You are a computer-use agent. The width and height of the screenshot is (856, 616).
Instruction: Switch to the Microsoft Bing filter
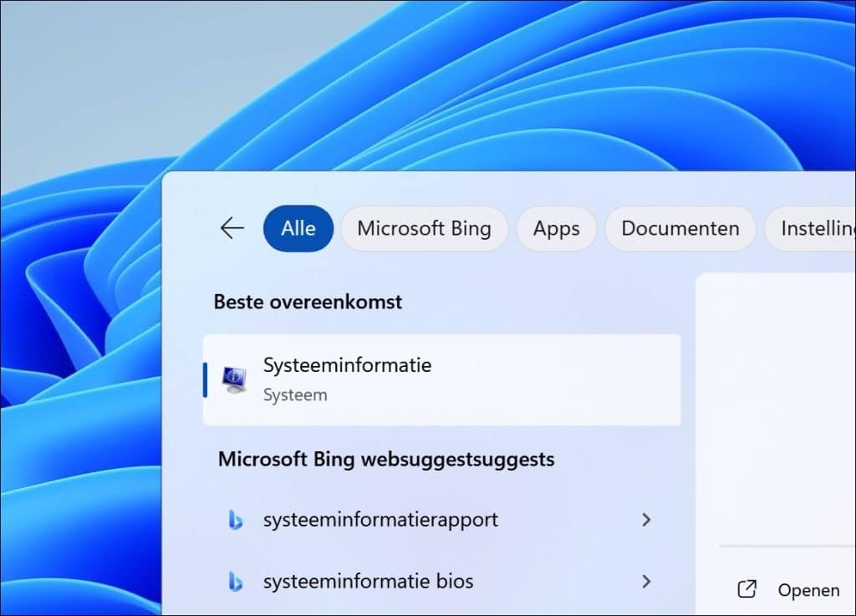point(424,228)
